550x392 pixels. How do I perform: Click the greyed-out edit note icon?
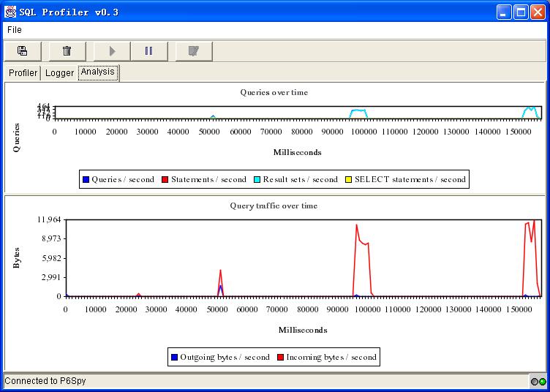(x=194, y=51)
